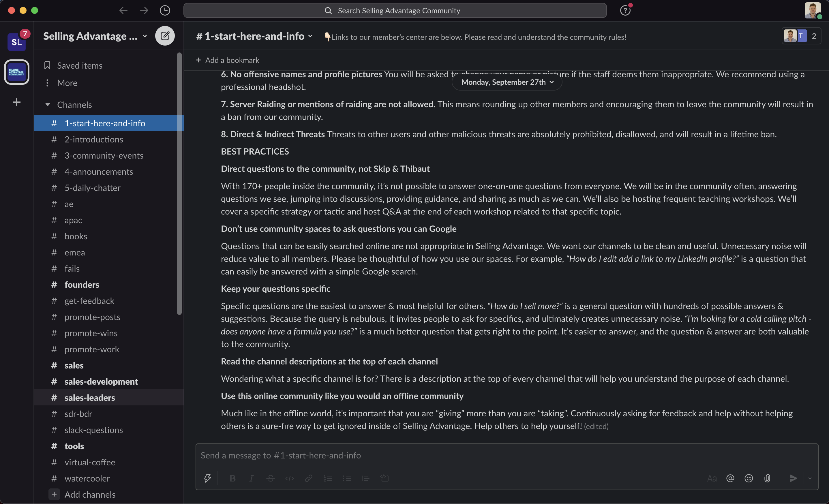Open the sales-development channel
Screen dimensions: 829x504
pos(109,381)
